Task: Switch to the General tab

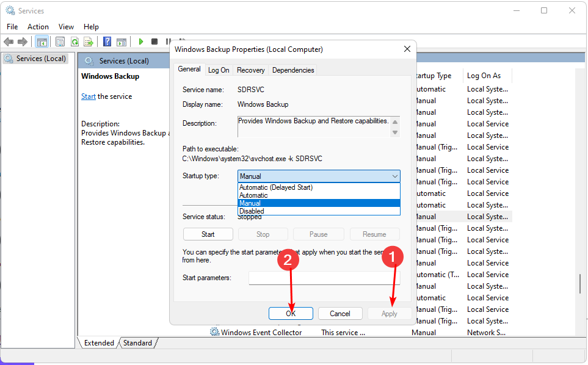Action: [x=189, y=69]
